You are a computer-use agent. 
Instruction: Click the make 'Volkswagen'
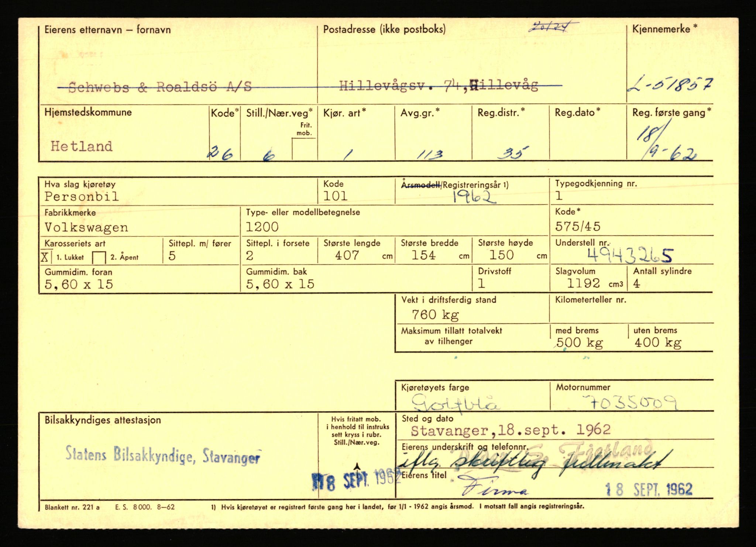tap(86, 227)
